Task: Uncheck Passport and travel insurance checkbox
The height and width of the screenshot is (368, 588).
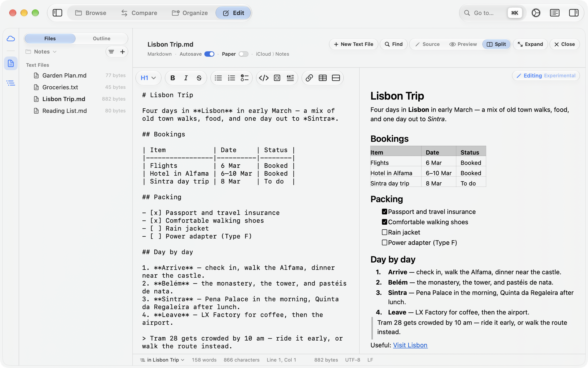Action: pyautogui.click(x=384, y=212)
